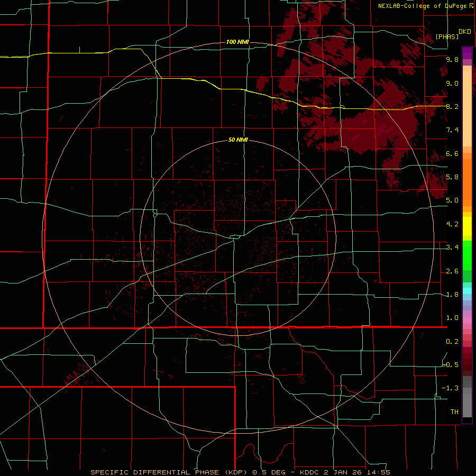Click the 7.4 scale label
476x476 pixels.
point(452,130)
